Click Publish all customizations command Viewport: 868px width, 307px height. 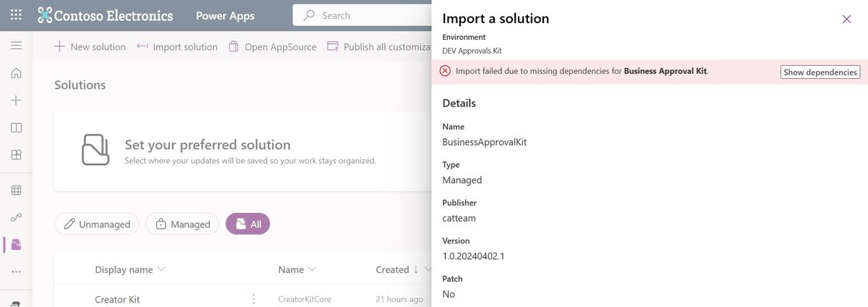[x=379, y=46]
